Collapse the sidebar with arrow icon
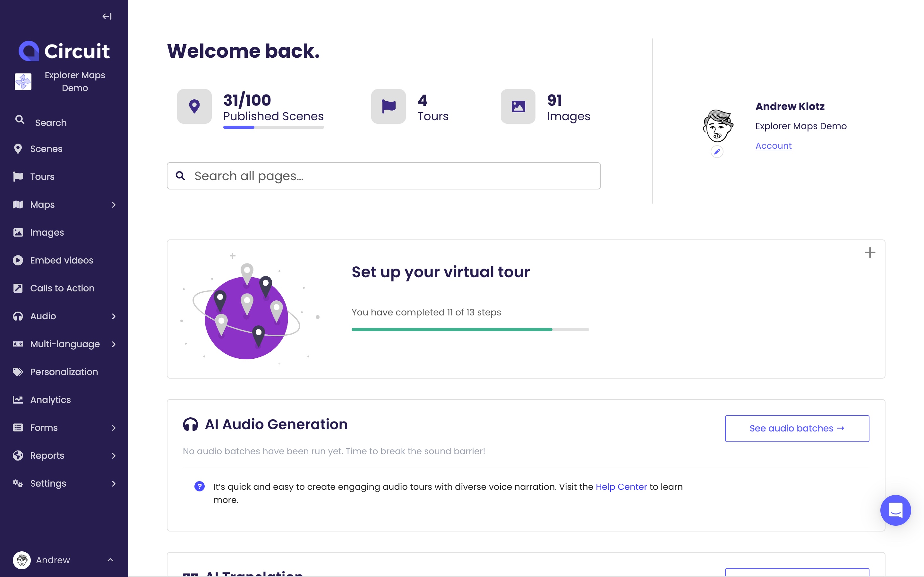 click(107, 16)
